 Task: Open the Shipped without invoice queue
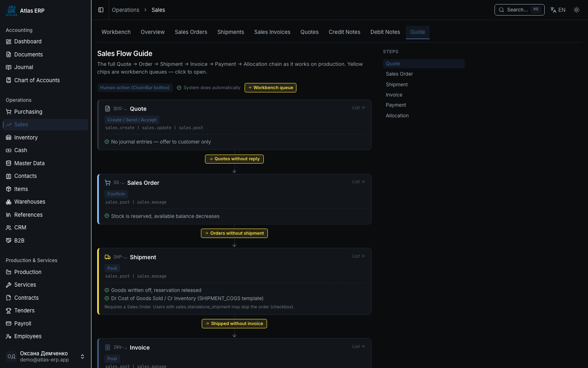coord(234,323)
